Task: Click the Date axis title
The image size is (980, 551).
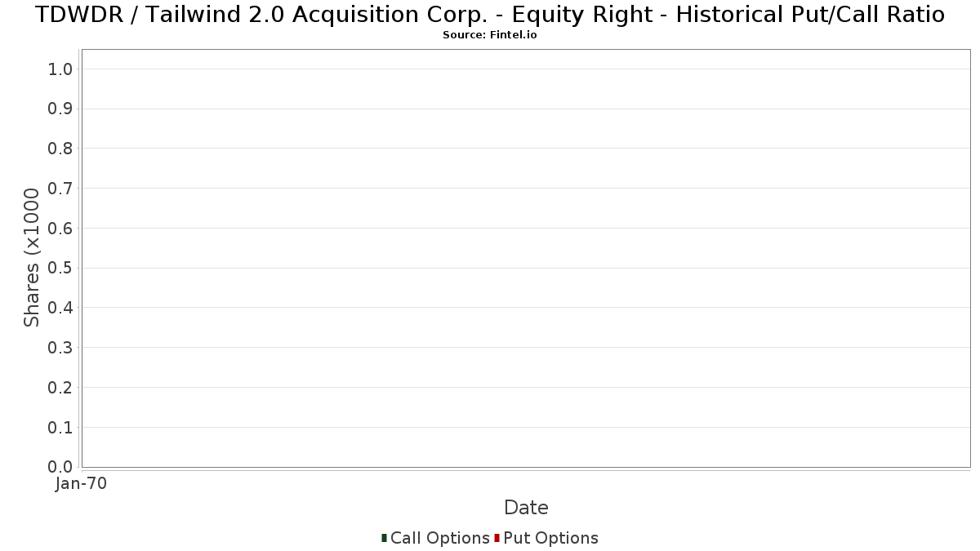Action: click(526, 508)
